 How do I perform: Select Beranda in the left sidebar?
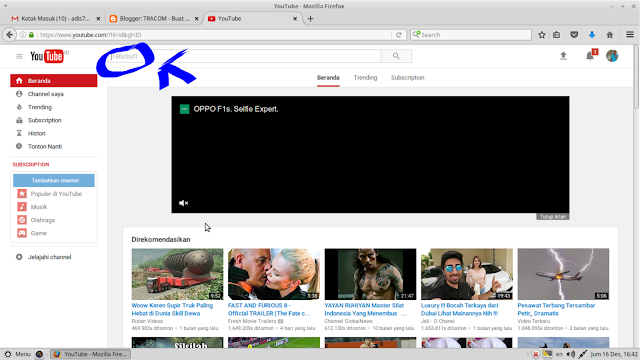(54, 81)
